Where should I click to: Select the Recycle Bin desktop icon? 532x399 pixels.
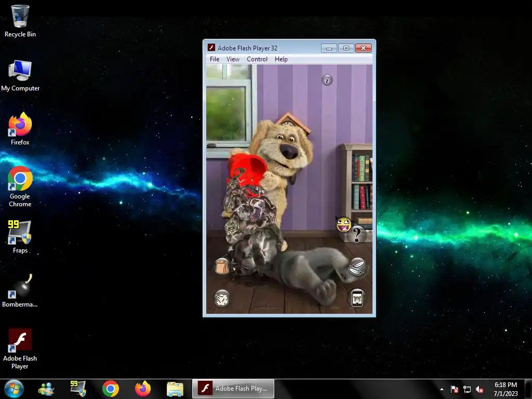(x=20, y=21)
